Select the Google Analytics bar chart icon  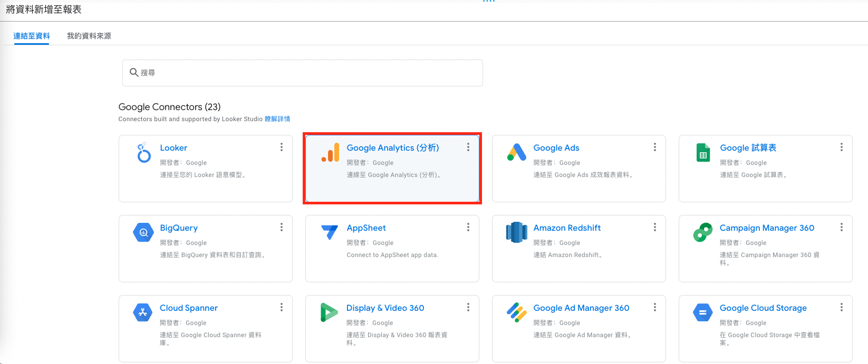click(331, 152)
